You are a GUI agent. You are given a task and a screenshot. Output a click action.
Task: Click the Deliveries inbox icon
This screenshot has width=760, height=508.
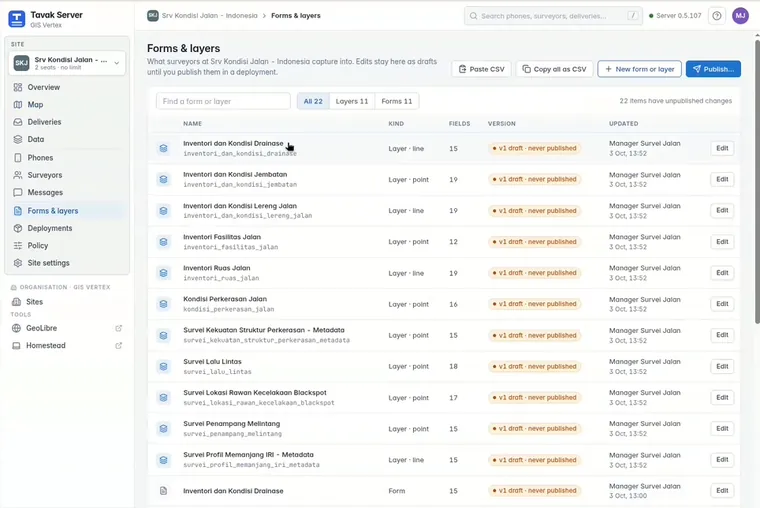18,122
